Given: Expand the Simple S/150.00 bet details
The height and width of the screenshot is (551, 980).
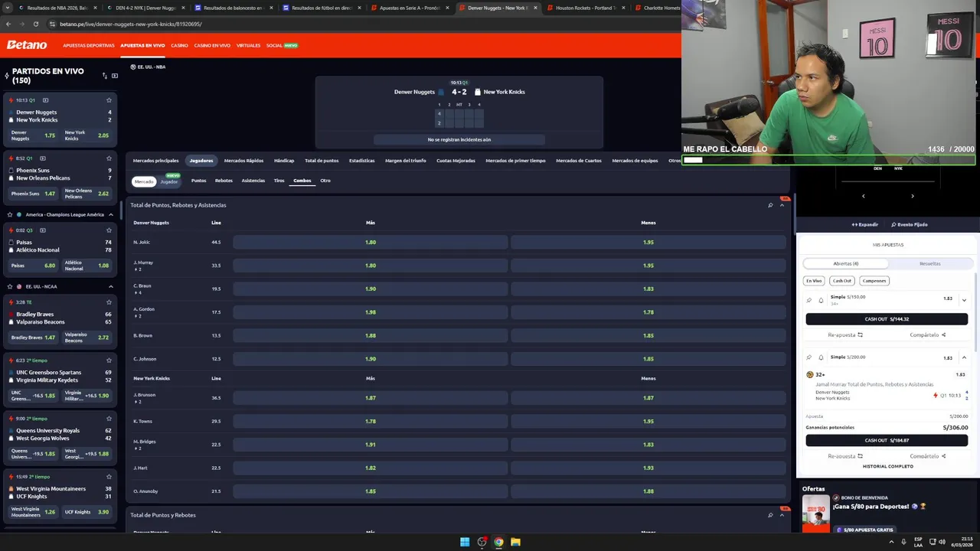Looking at the screenshot, I should pos(964,300).
